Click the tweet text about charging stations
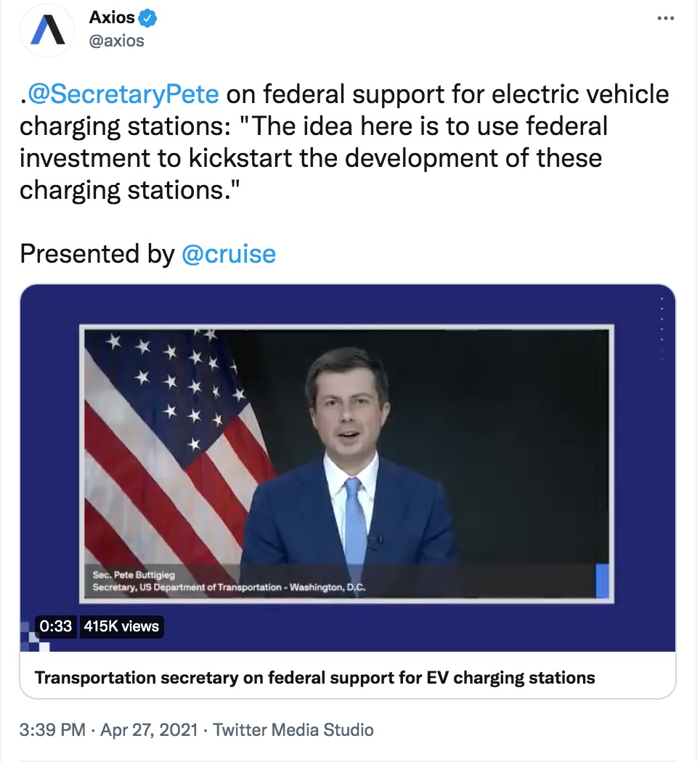Screen dimensions: 700x762 (344, 142)
